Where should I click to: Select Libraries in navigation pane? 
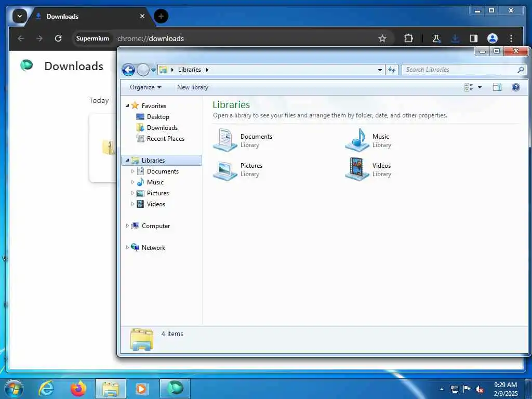click(162, 160)
